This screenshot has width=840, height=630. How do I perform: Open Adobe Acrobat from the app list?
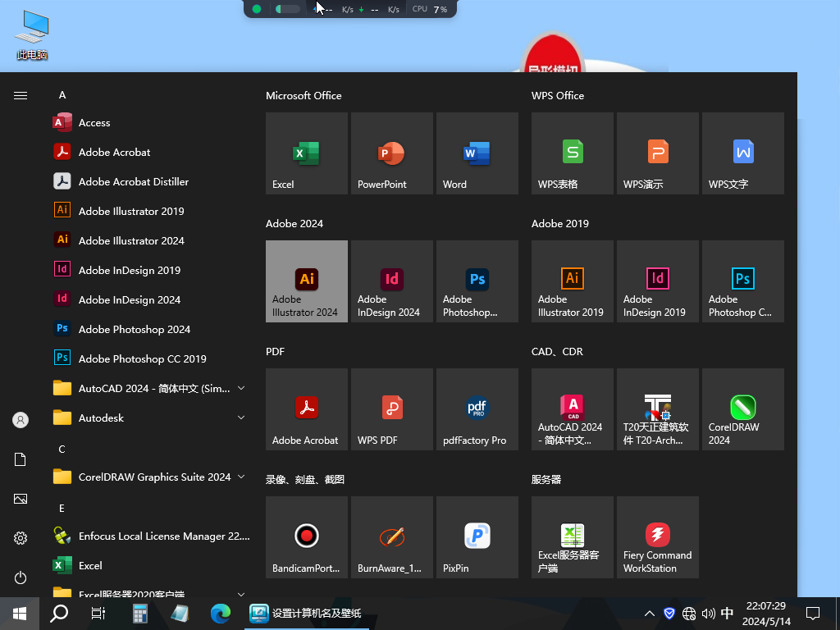coord(150,152)
